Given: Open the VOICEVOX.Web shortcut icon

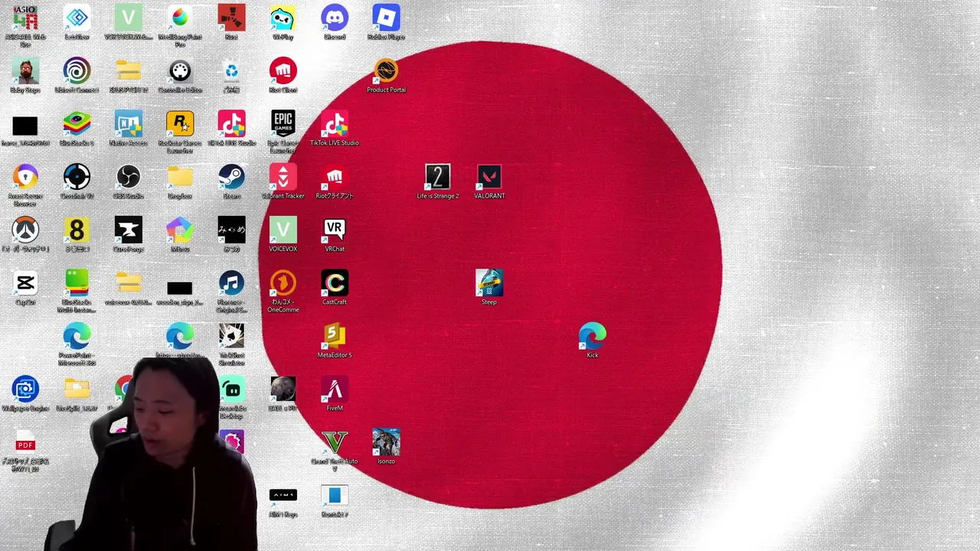Looking at the screenshot, I should pyautogui.click(x=128, y=18).
